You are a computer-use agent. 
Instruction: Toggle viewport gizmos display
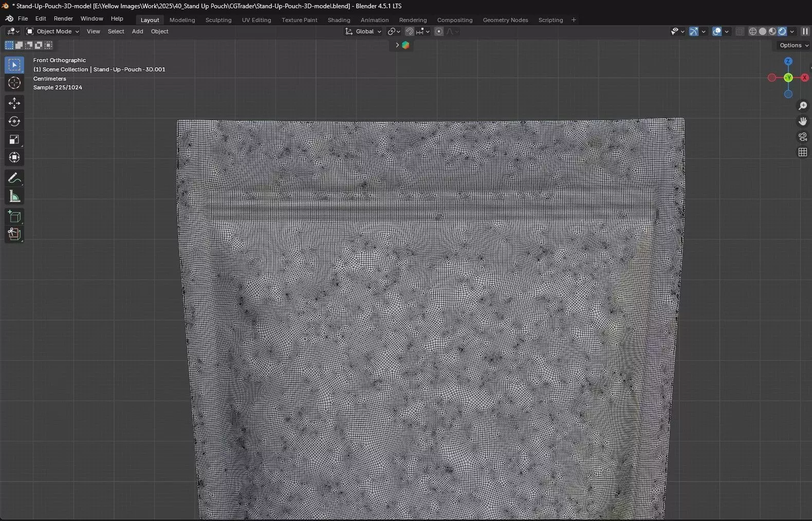click(693, 31)
